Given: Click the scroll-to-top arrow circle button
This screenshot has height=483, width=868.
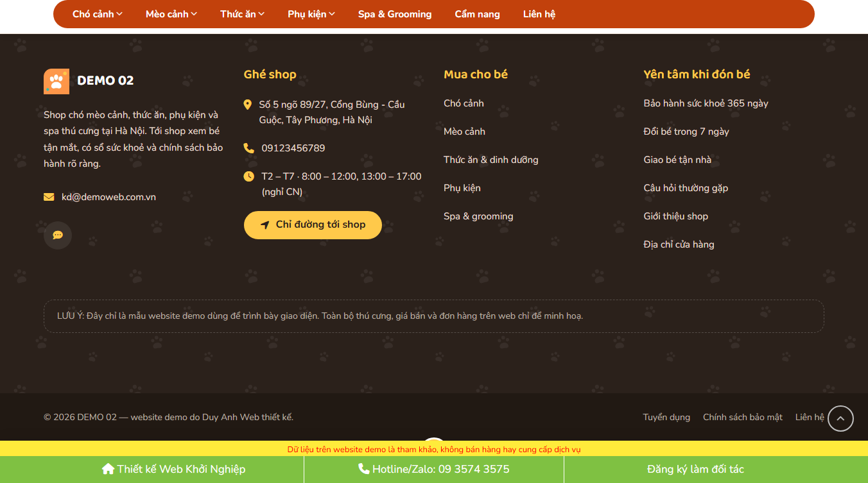Looking at the screenshot, I should (840, 419).
